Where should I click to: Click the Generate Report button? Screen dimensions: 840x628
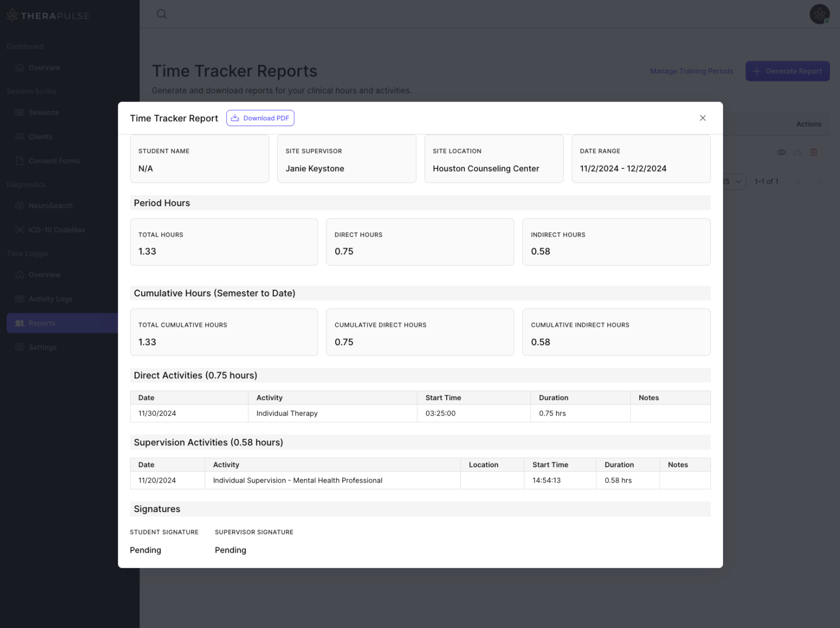coord(787,71)
